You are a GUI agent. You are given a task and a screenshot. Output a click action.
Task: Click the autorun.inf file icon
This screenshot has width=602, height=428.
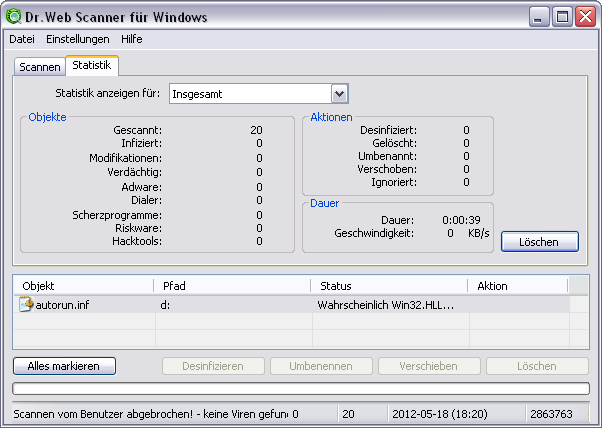tap(26, 304)
